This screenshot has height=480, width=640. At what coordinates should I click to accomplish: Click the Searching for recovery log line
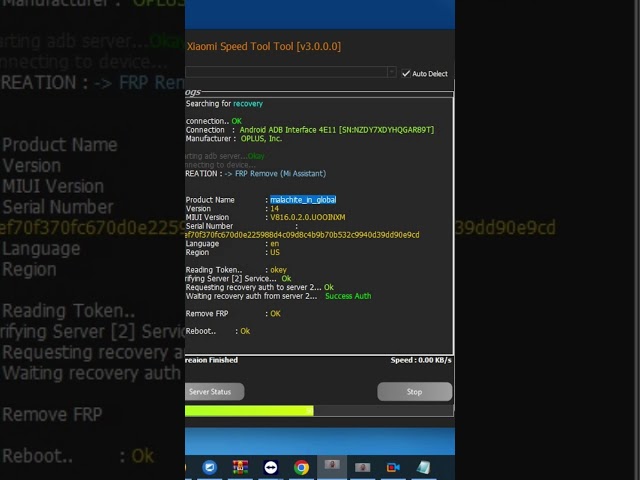[x=224, y=104]
